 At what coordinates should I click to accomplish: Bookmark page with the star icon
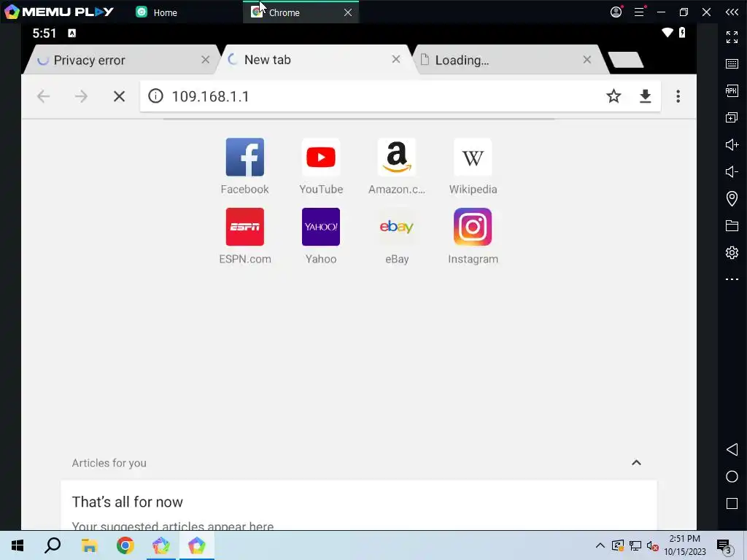click(613, 96)
